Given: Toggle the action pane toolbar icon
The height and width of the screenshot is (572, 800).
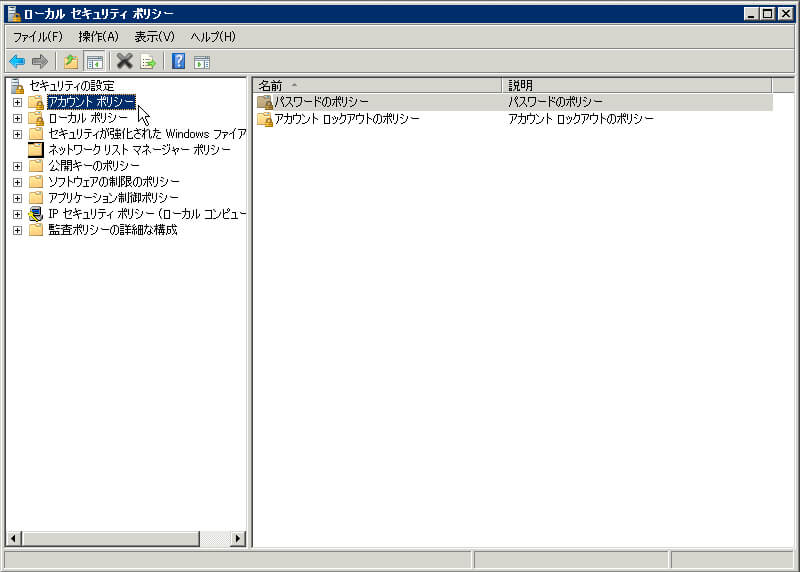Looking at the screenshot, I should [x=202, y=62].
